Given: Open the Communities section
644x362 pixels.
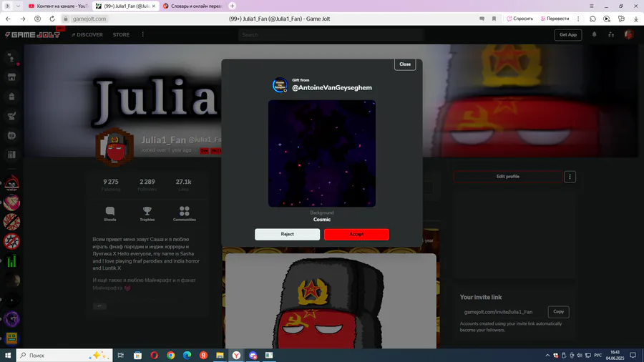Looking at the screenshot, I should click(x=185, y=214).
